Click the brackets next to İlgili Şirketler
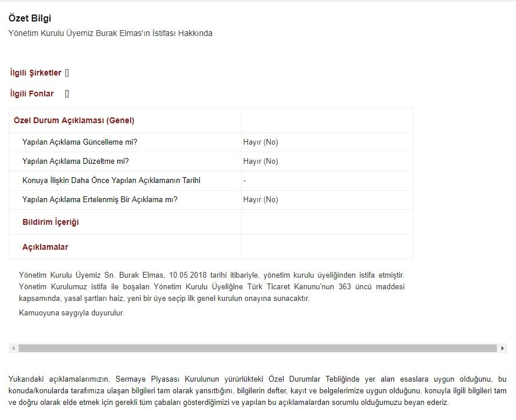The image size is (516, 420). tap(67, 73)
